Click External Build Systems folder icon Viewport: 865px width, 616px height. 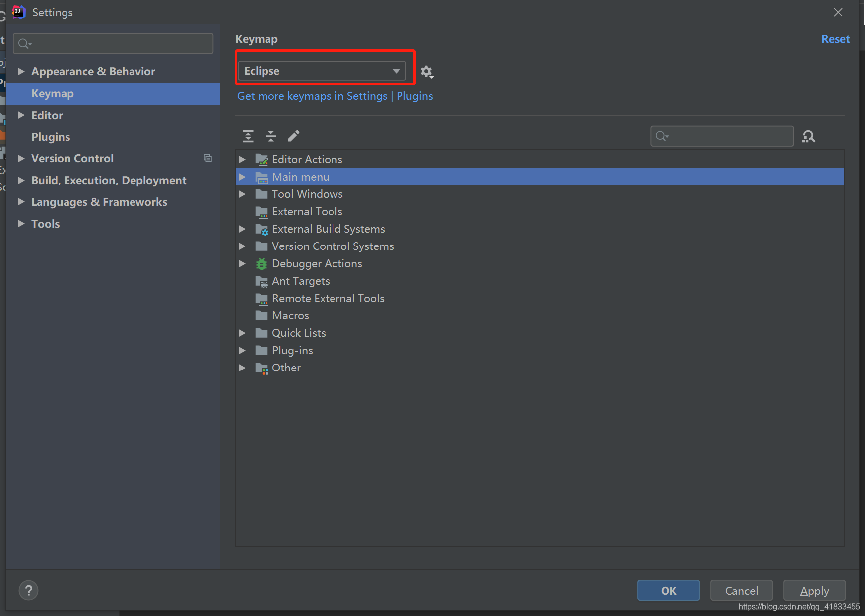click(262, 229)
